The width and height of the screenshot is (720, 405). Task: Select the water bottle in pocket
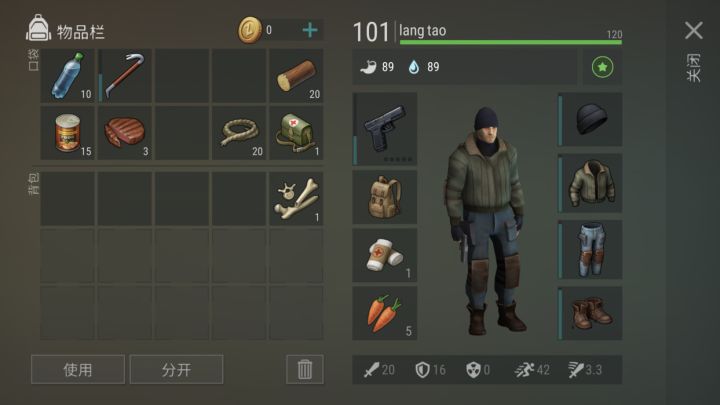(x=68, y=76)
